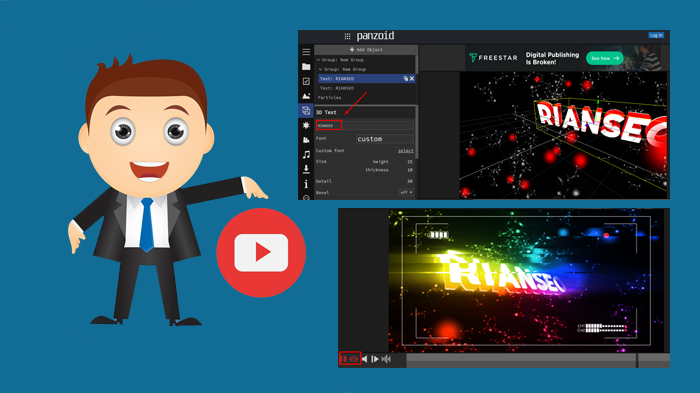Collapse the top Group: New Group
This screenshot has width=700, height=393.
[x=318, y=60]
